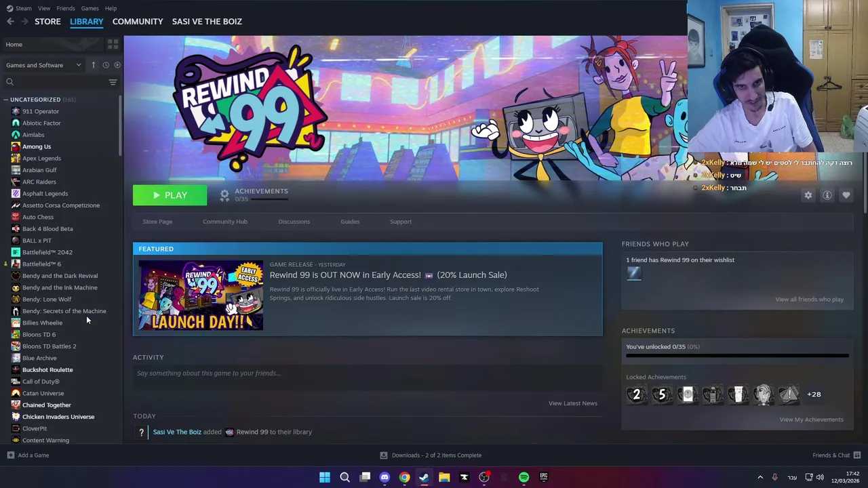
Task: Open the Discussions link
Action: [x=294, y=222]
